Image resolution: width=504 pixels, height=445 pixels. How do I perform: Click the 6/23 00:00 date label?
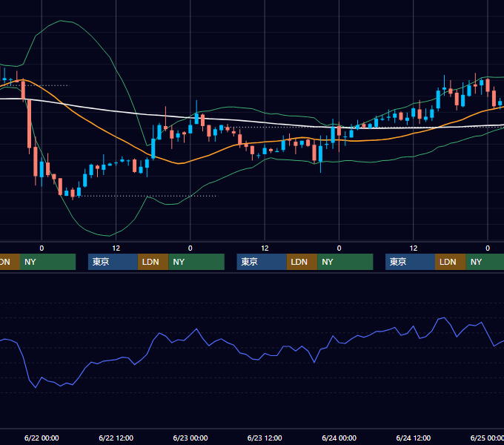190,438
